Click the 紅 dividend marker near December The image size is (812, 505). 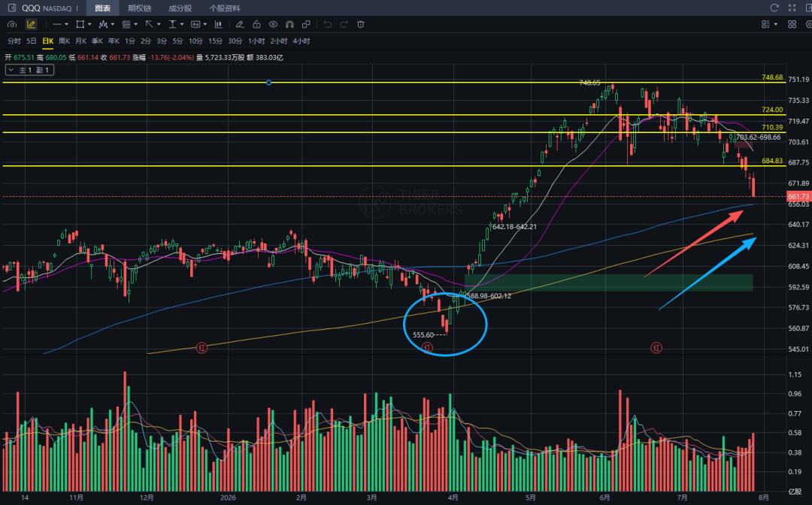coord(202,348)
